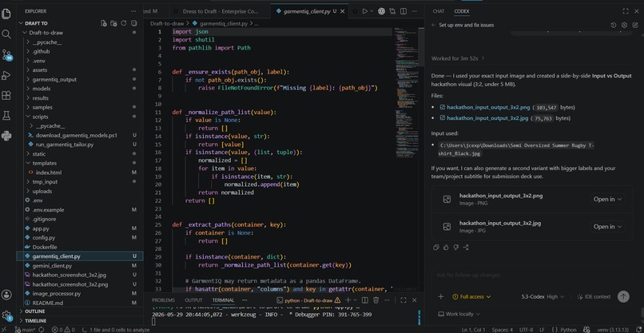Open Codex task history clock icon

tap(614, 25)
